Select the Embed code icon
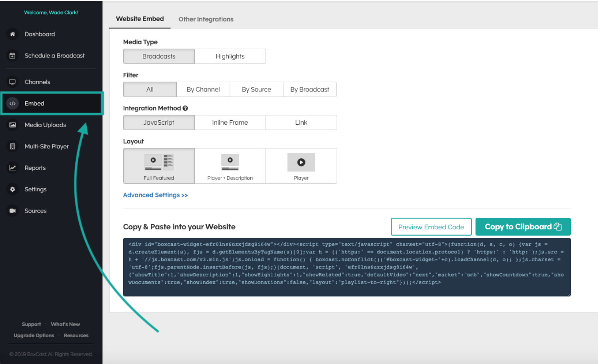 pyautogui.click(x=12, y=103)
